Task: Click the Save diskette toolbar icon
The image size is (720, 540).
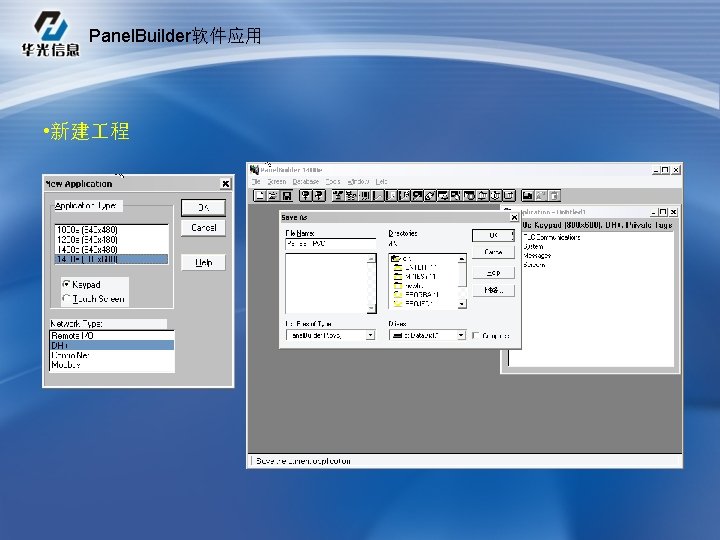Action: 287,196
